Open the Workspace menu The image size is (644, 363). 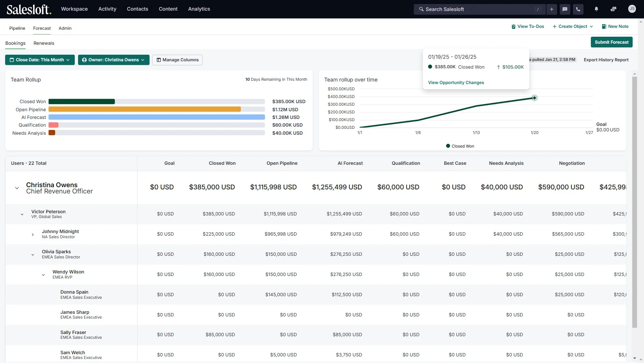(74, 9)
